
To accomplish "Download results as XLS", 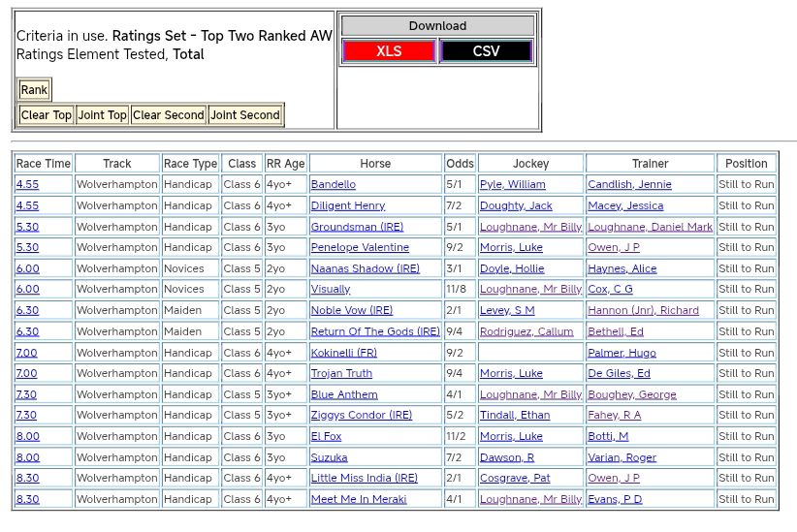I will point(389,51).
